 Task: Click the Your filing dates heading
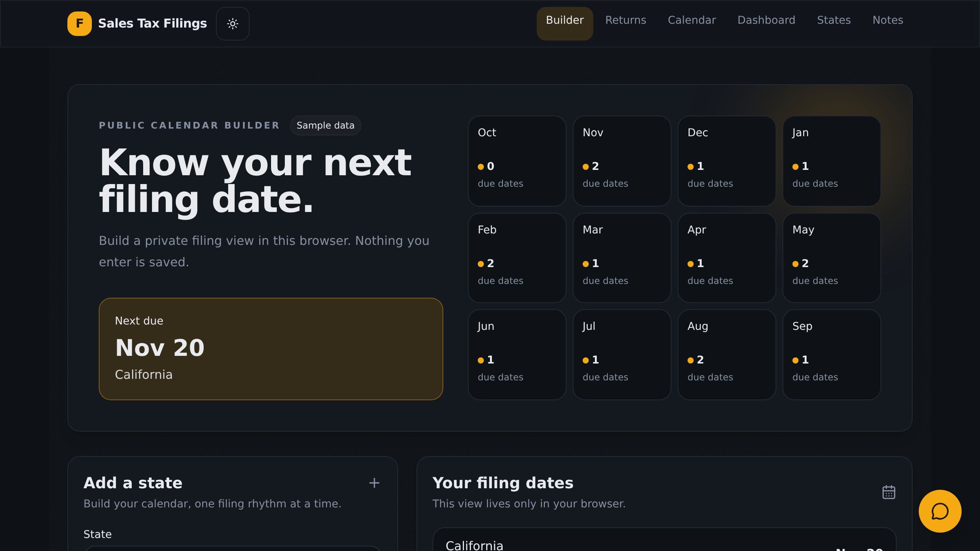click(x=503, y=483)
